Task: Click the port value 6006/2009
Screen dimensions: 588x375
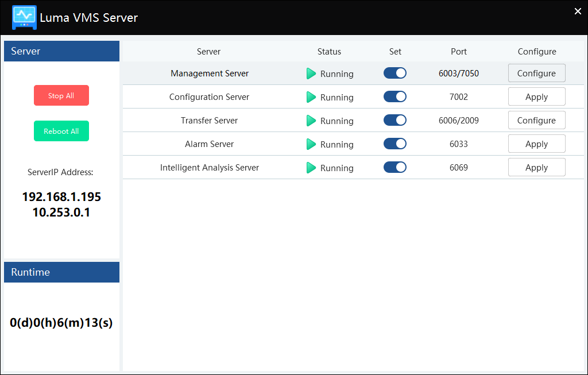Action: pos(459,121)
